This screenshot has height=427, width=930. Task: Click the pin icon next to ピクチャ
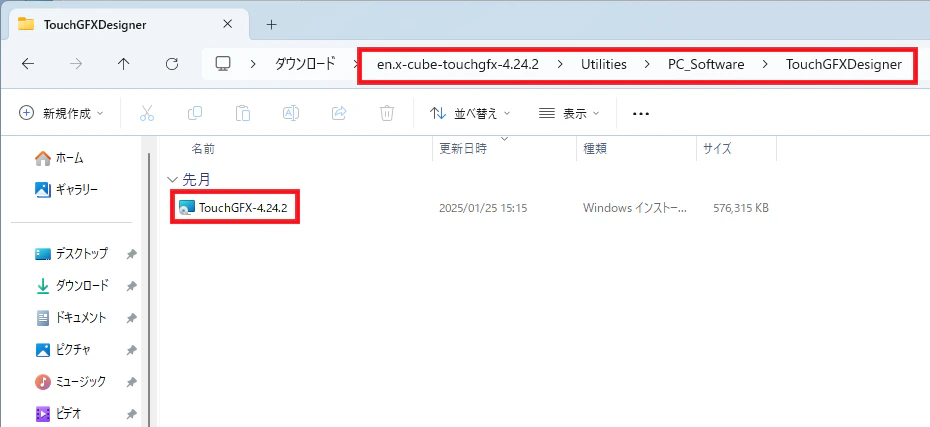pos(132,350)
